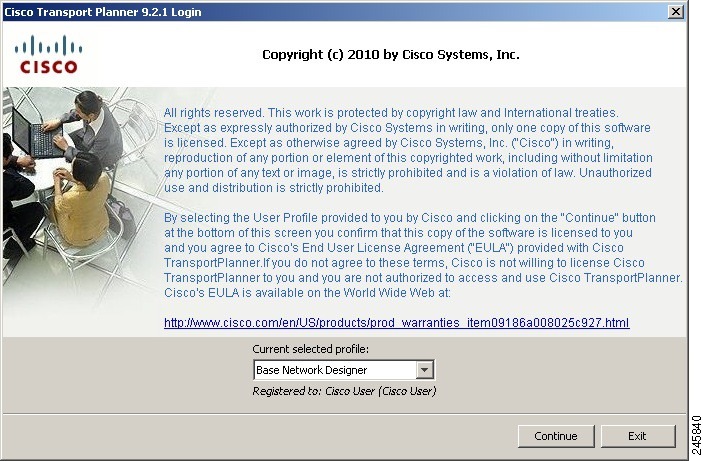Image resolution: width=703 pixels, height=461 pixels.
Task: Expand the profile dropdown arrow
Action: tap(424, 370)
